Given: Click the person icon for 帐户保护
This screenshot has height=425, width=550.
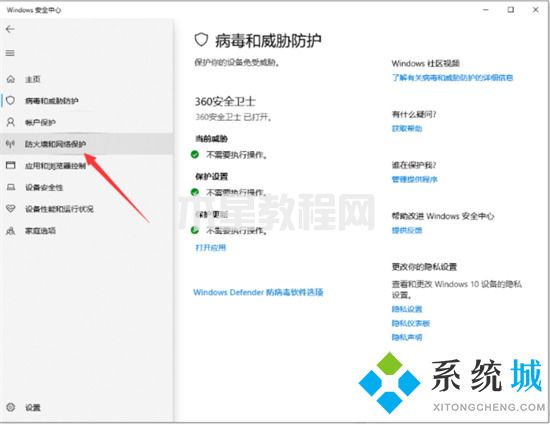Looking at the screenshot, I should pos(11,122).
